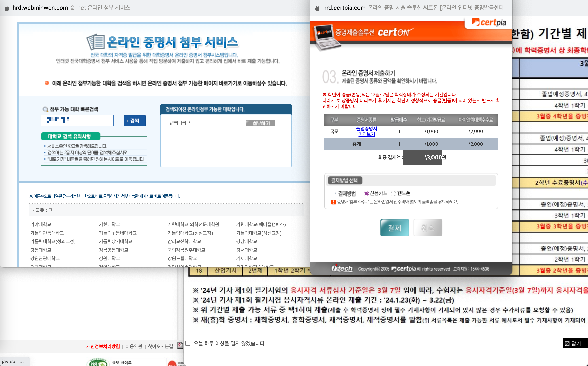Open the 개인정보처리방침 link
This screenshot has width=588, height=366.
click(x=103, y=346)
